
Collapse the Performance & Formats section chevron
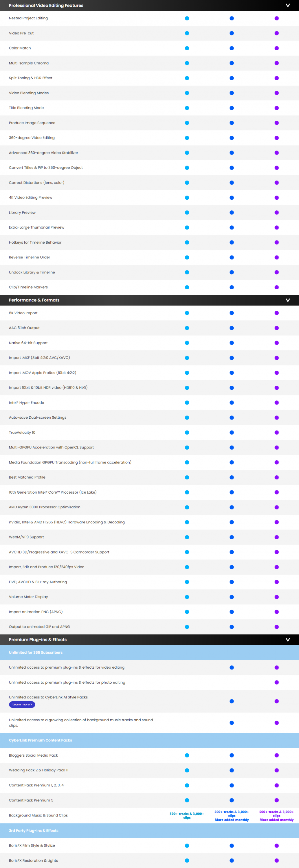pyautogui.click(x=287, y=300)
